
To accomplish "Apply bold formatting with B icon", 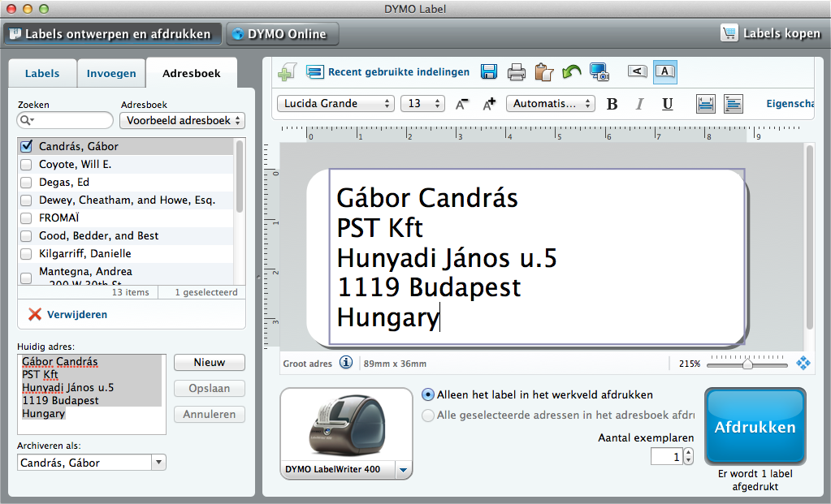I will point(612,104).
